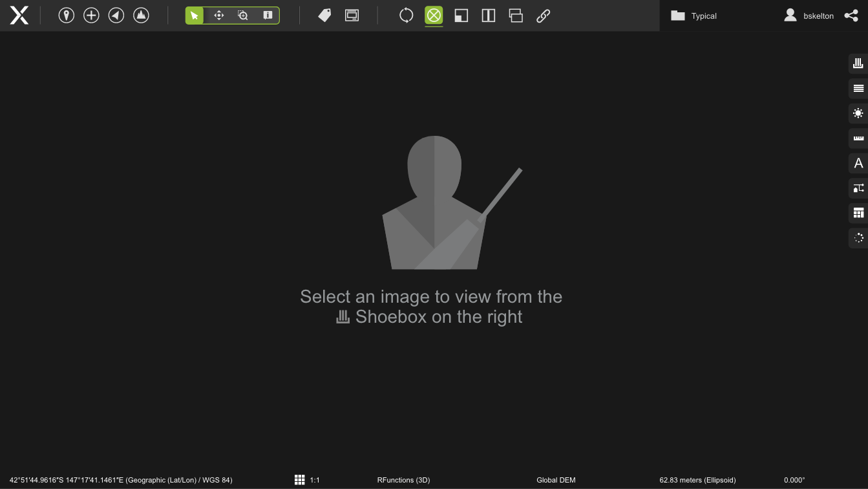
Task: Click the tag label icon
Action: tap(324, 16)
